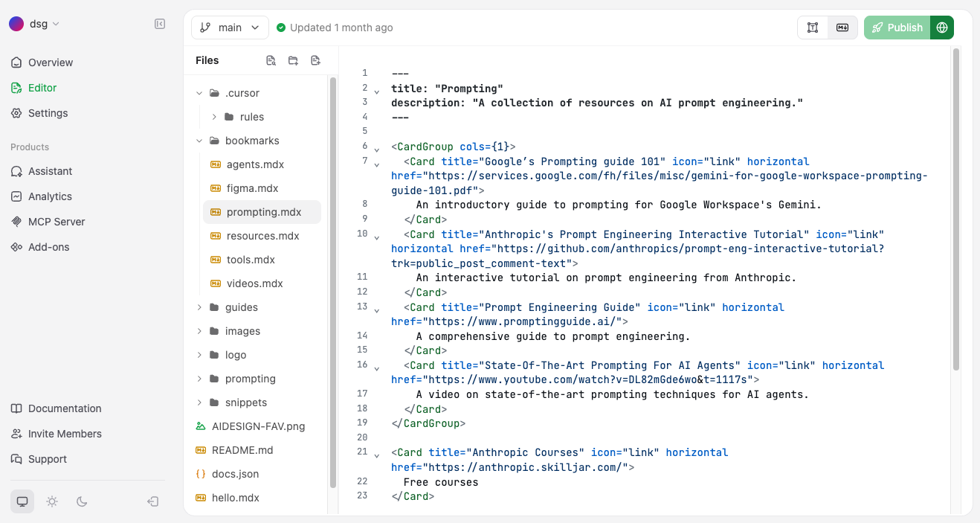The image size is (980, 523).
Task: Click the new file icon
Action: pyautogui.click(x=315, y=60)
